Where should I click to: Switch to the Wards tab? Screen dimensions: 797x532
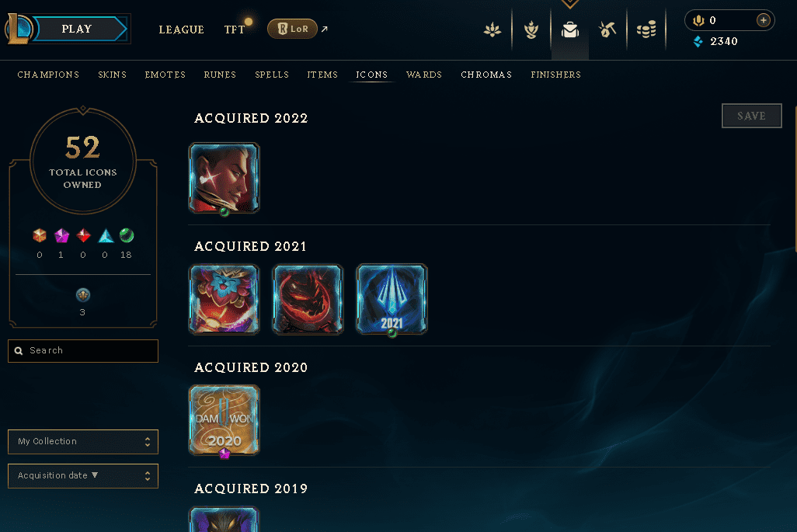pyautogui.click(x=424, y=75)
